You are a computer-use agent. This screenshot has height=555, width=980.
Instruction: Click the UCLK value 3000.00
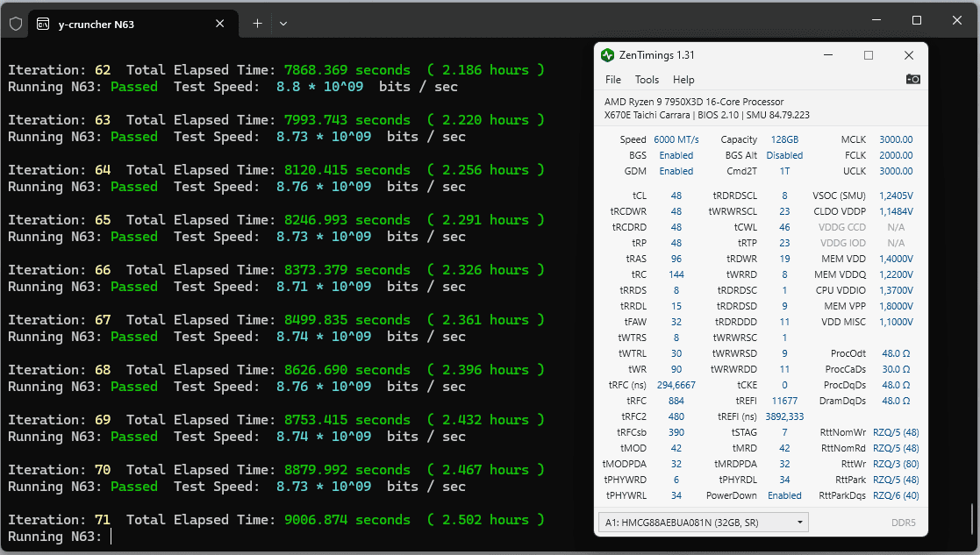click(x=896, y=170)
